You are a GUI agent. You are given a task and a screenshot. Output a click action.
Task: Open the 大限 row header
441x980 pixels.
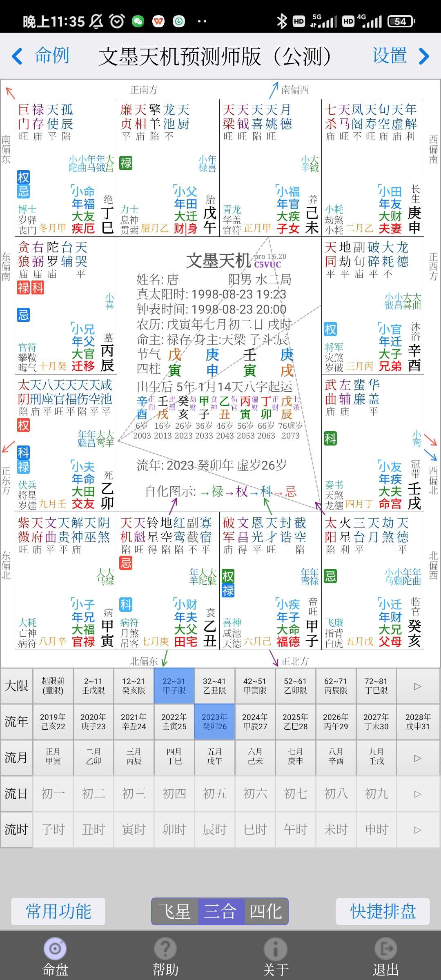click(x=16, y=686)
